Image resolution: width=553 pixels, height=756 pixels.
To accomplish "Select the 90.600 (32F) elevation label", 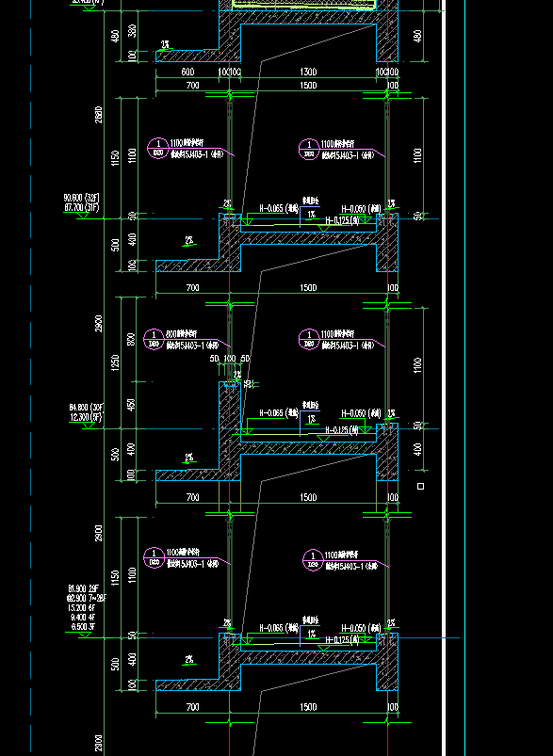I will (82, 198).
